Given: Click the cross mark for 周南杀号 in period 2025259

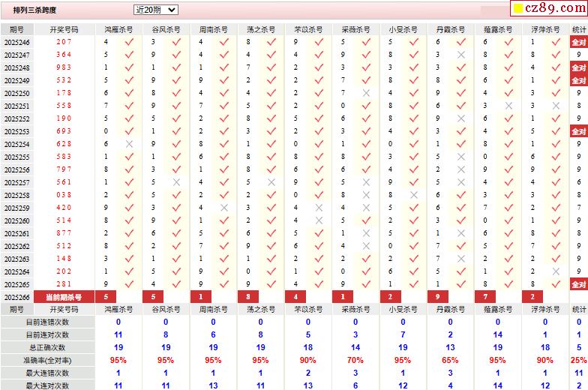Looking at the screenshot, I should tap(223, 208).
